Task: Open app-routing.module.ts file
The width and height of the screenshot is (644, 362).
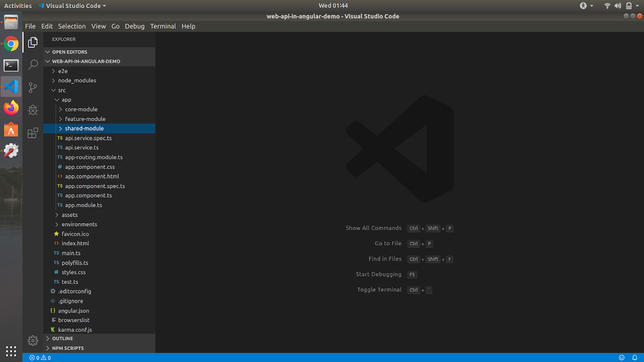Action: [99, 157]
